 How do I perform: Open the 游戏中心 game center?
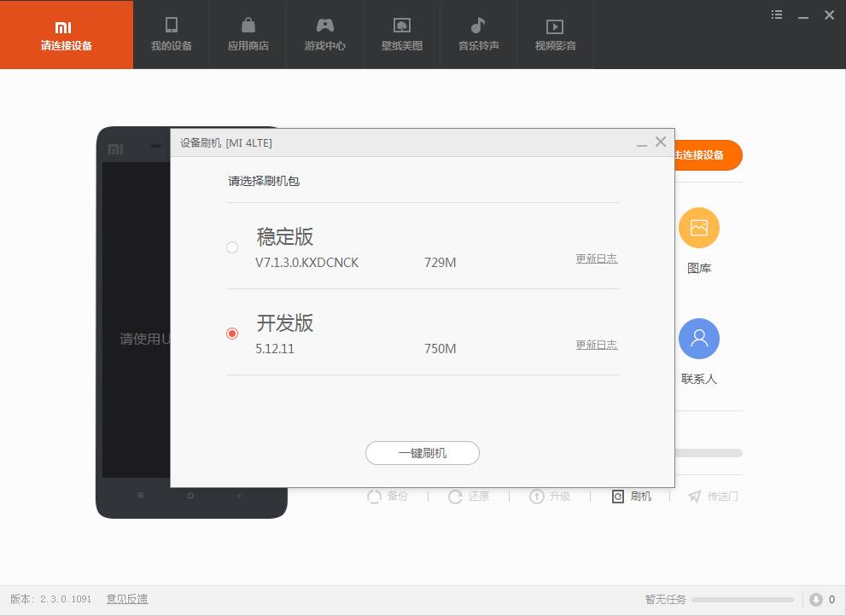[x=324, y=34]
